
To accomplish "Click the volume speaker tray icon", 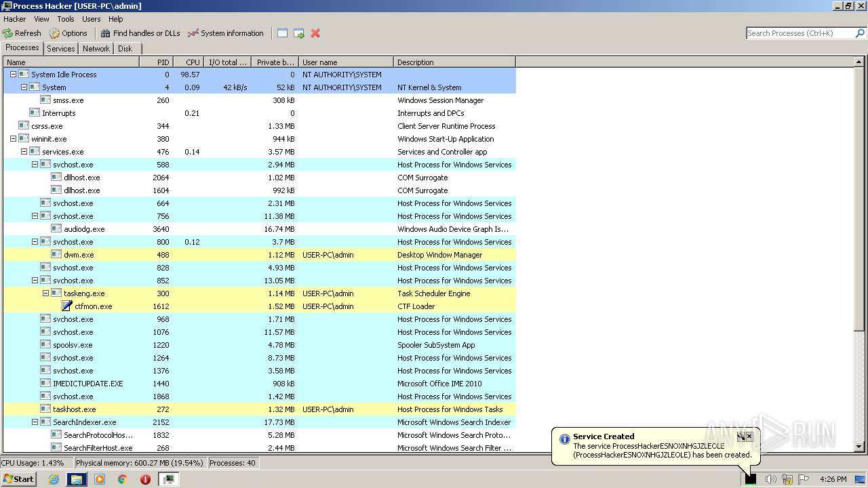I will coord(770,479).
